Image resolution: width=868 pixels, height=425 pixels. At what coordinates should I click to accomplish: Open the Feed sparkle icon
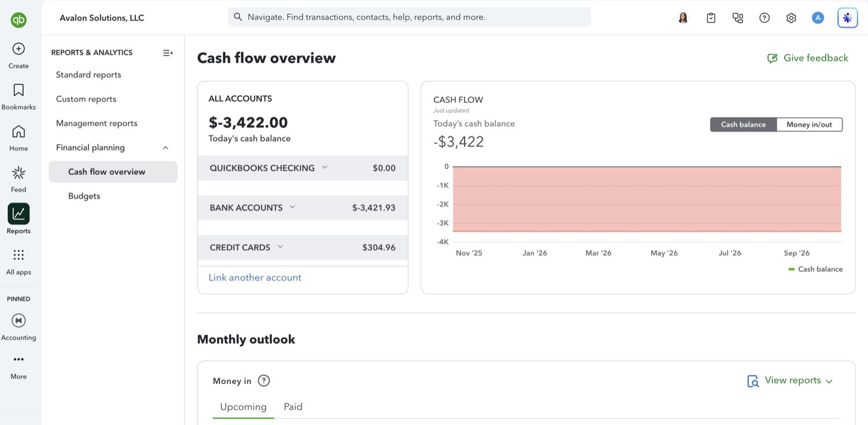19,173
